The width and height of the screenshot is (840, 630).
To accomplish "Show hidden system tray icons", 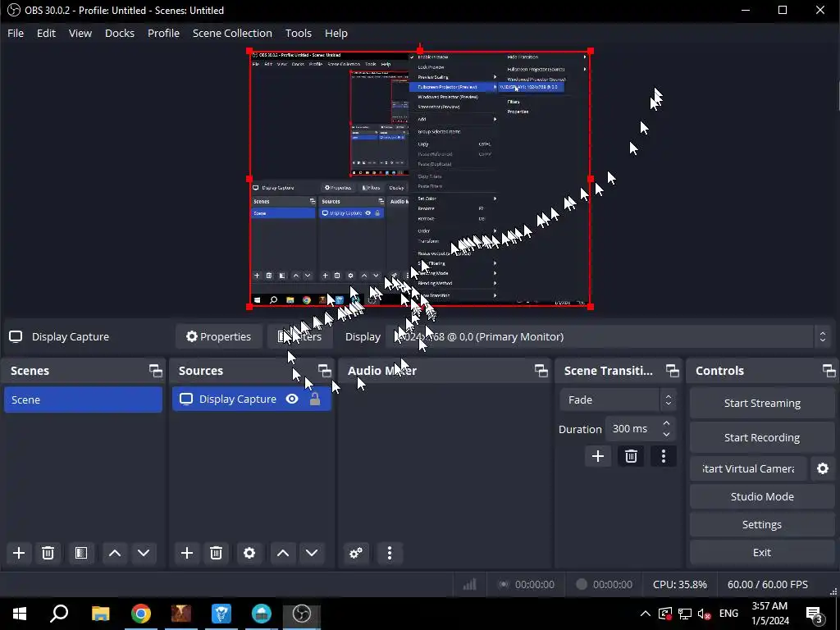I will pos(645,614).
